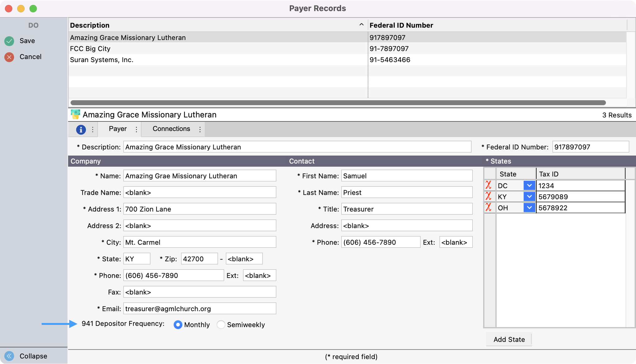Screen dimensions: 636x364
Task: Delete the DC state row
Action: (488, 185)
